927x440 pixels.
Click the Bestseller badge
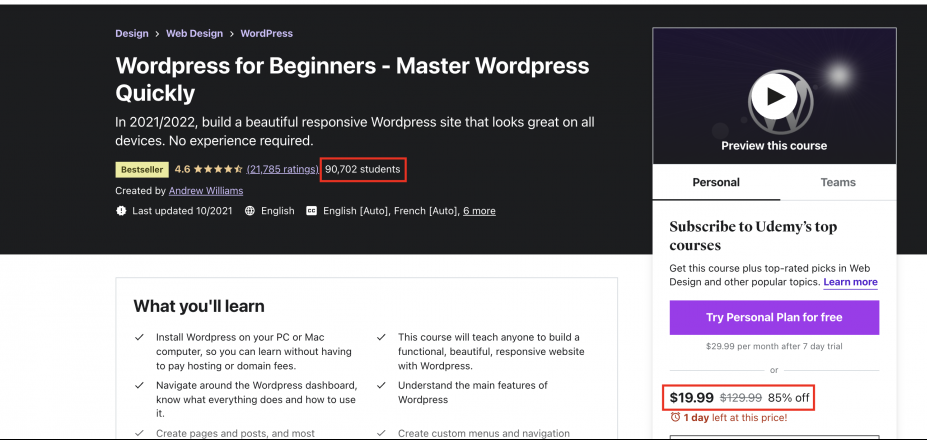[x=141, y=170]
